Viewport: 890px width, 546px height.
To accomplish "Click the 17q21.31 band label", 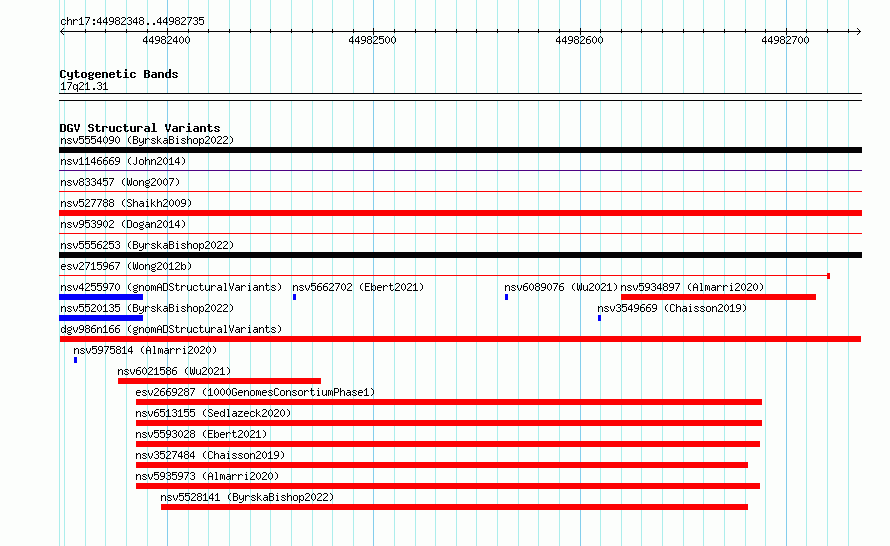I will pos(84,86).
